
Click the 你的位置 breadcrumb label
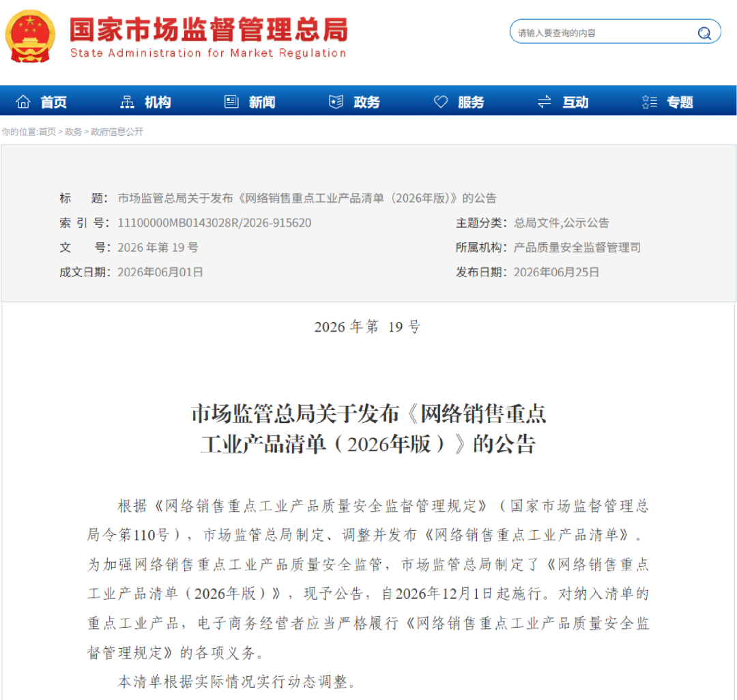coord(18,132)
